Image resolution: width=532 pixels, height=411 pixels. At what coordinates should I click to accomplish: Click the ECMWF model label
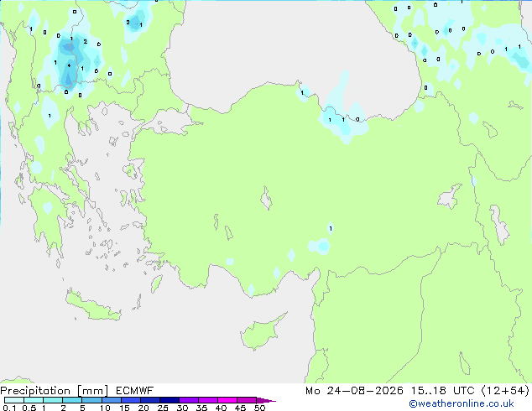coord(135,391)
